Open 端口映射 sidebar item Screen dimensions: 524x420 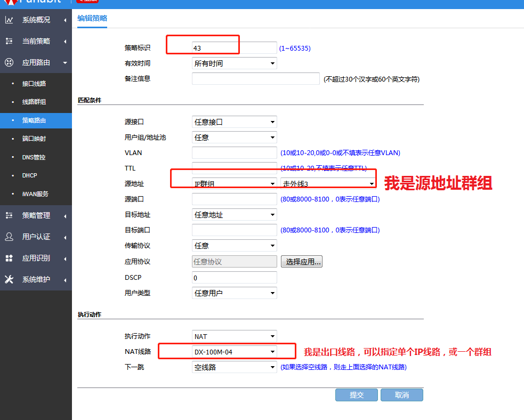coord(34,139)
